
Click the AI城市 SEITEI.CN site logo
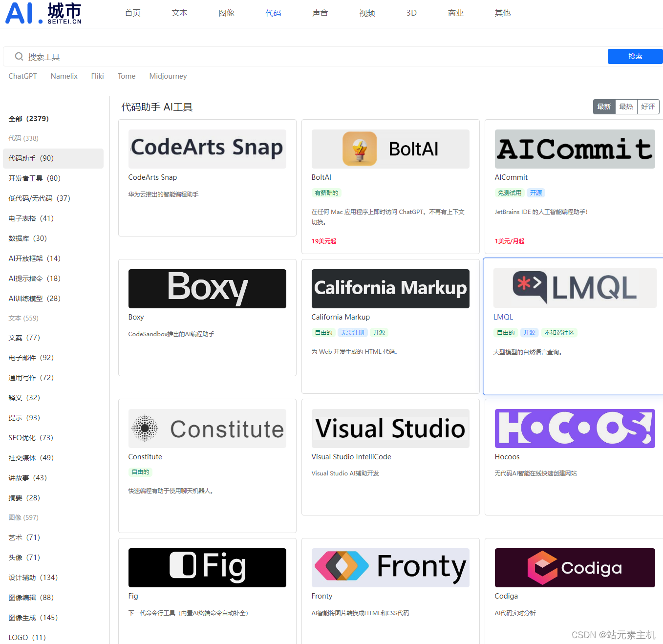click(x=43, y=13)
